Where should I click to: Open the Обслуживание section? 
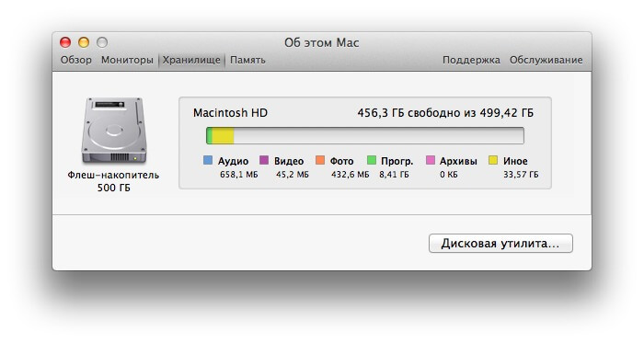point(546,60)
